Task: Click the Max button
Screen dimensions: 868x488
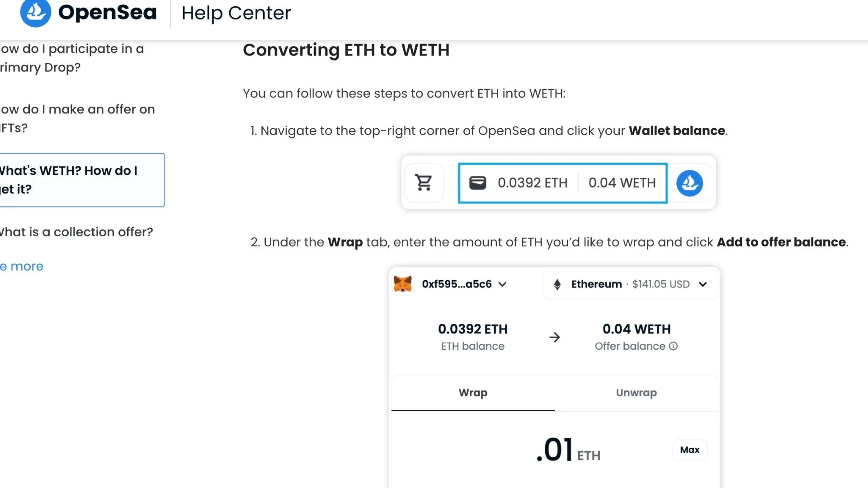Action: coord(689,450)
